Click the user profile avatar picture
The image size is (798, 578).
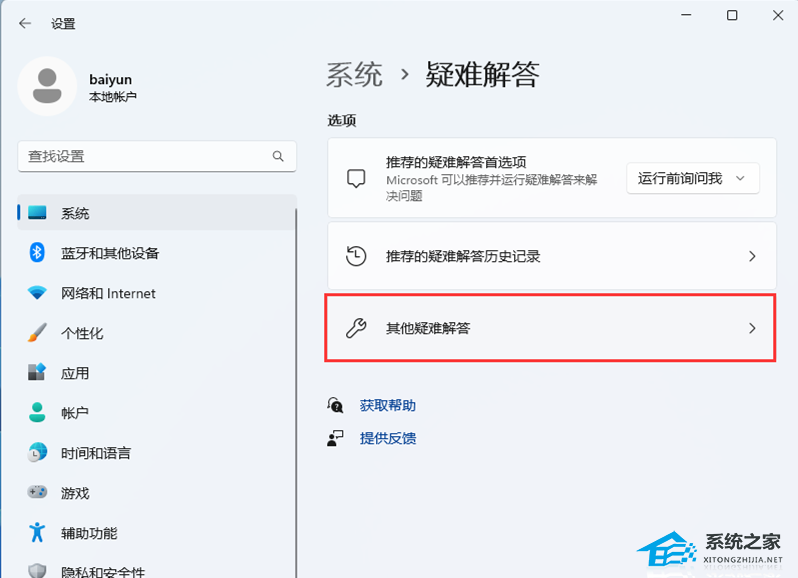(47, 86)
